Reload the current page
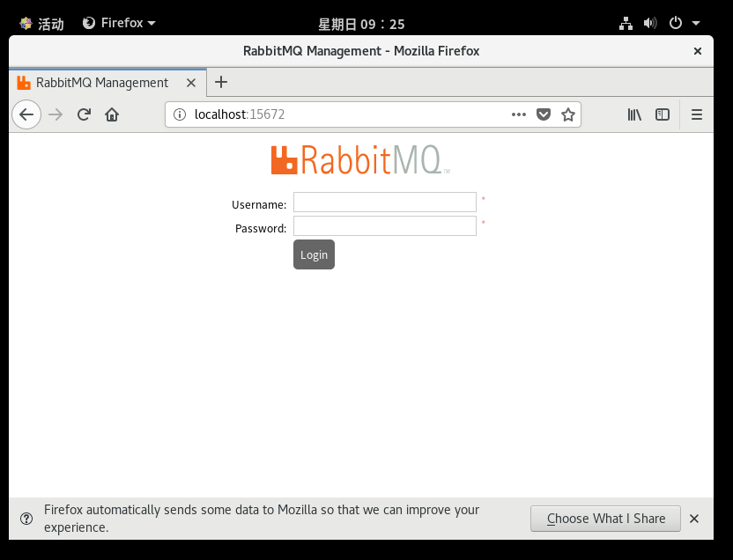Image resolution: width=733 pixels, height=560 pixels. (84, 114)
